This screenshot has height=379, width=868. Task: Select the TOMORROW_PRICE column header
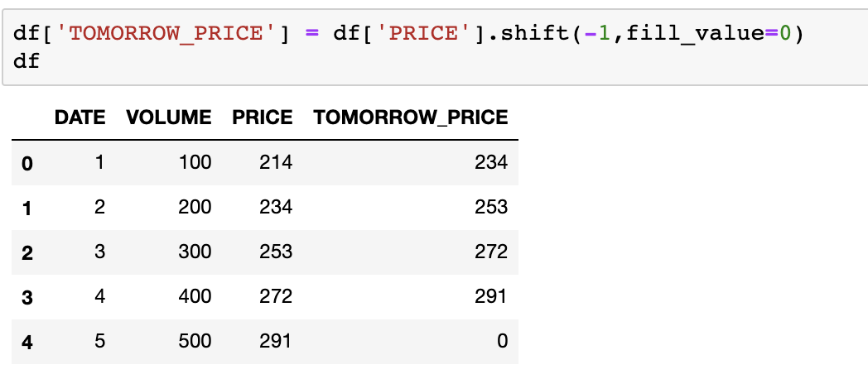411,118
